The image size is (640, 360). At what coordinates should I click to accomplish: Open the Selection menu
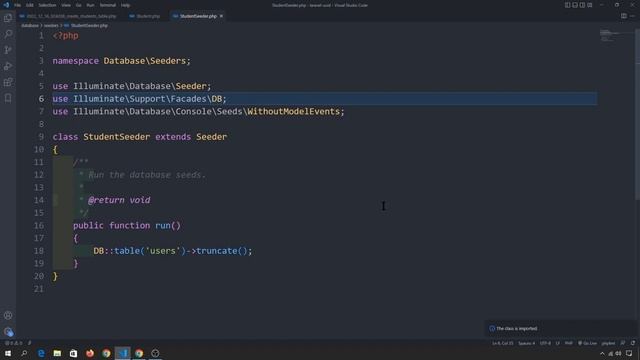coord(47,5)
